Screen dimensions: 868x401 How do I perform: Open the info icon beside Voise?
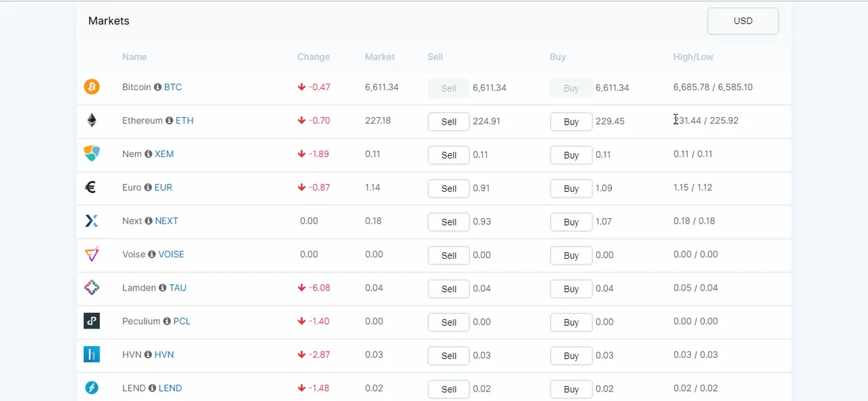(x=152, y=255)
